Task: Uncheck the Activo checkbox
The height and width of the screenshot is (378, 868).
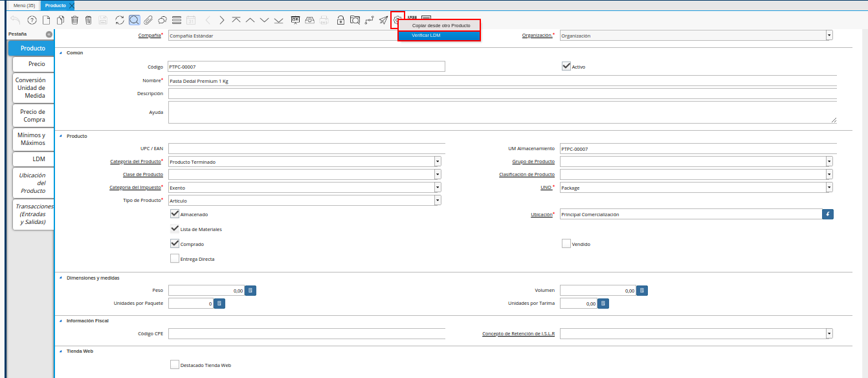Action: pyautogui.click(x=566, y=66)
